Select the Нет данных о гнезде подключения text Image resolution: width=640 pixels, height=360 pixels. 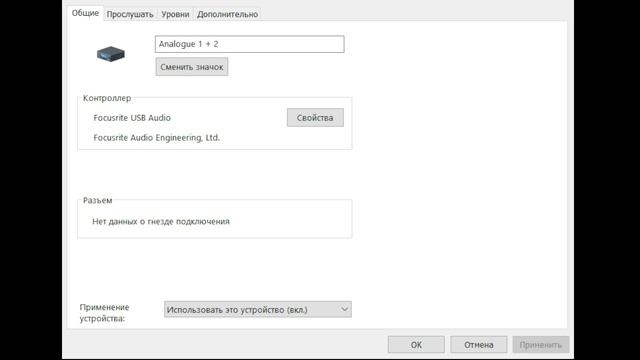click(161, 221)
